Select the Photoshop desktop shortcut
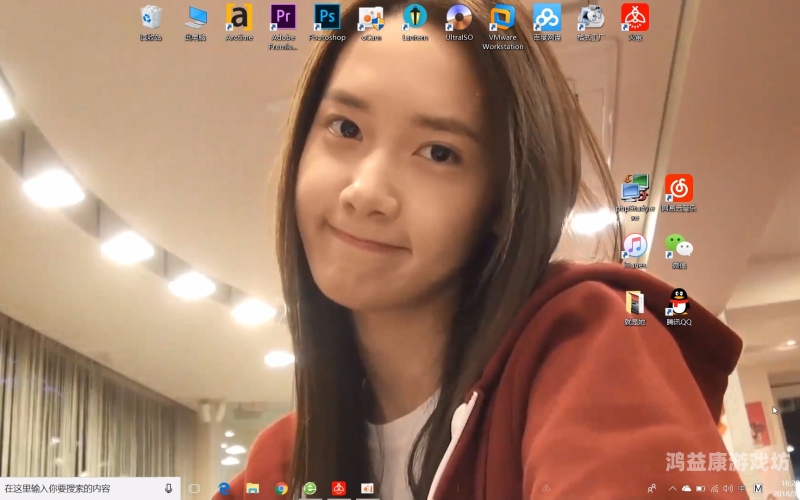Screen dimensions: 800x500 coord(327,23)
